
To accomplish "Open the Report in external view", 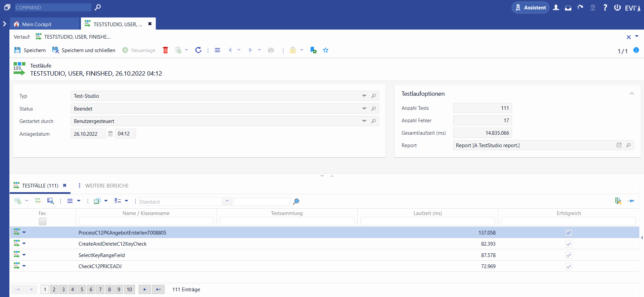I will click(x=619, y=145).
